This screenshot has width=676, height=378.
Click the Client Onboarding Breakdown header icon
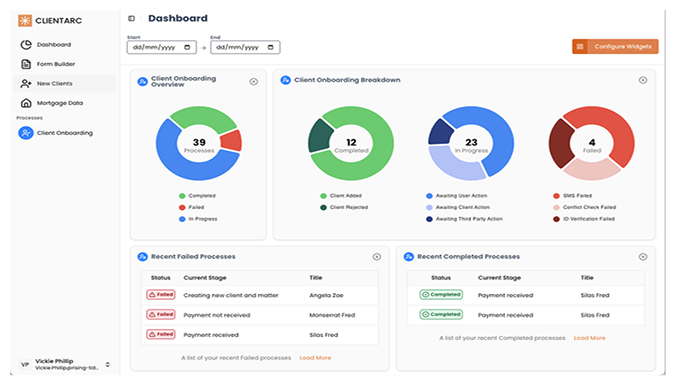click(285, 80)
